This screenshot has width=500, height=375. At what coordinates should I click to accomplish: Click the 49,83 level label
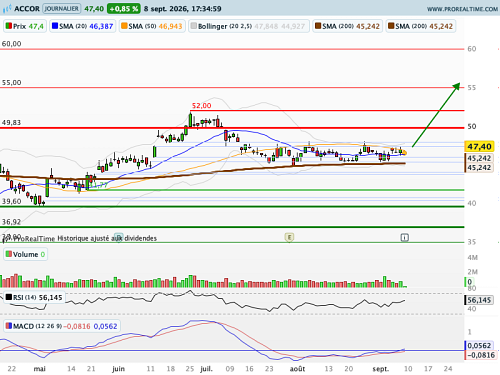11,122
